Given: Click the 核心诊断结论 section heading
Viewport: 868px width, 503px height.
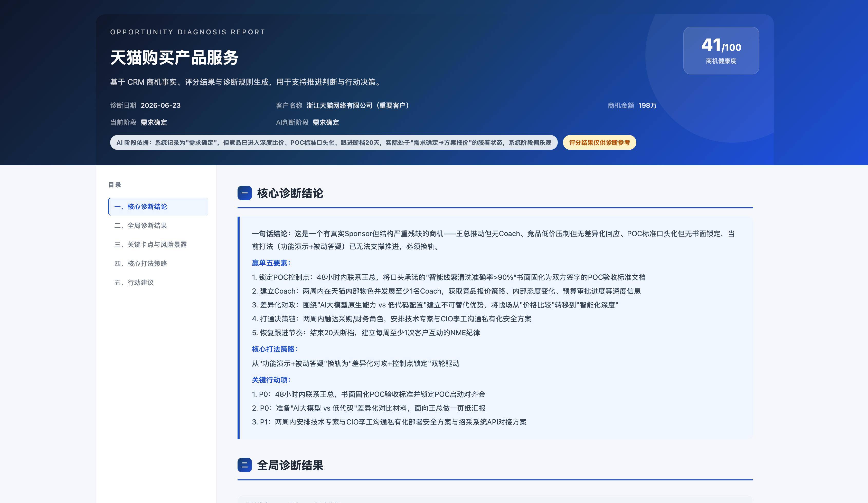Looking at the screenshot, I should (x=290, y=193).
